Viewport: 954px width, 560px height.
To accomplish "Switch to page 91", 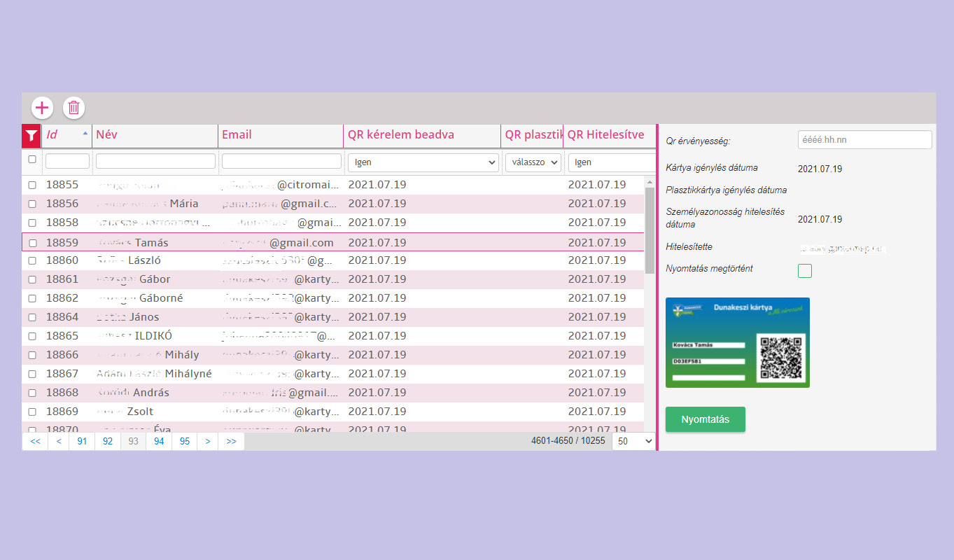I will coord(82,441).
